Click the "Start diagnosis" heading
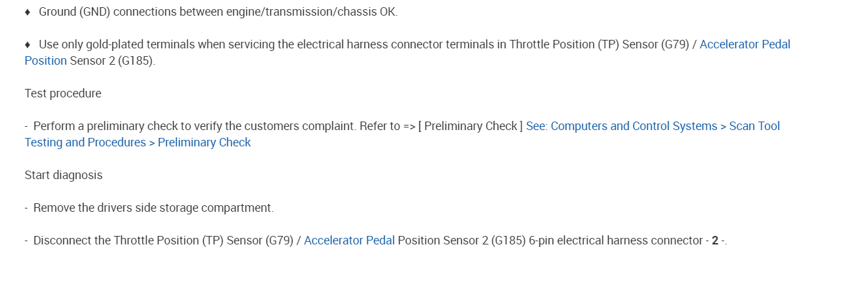This screenshot has height=283, width=868. [63, 175]
